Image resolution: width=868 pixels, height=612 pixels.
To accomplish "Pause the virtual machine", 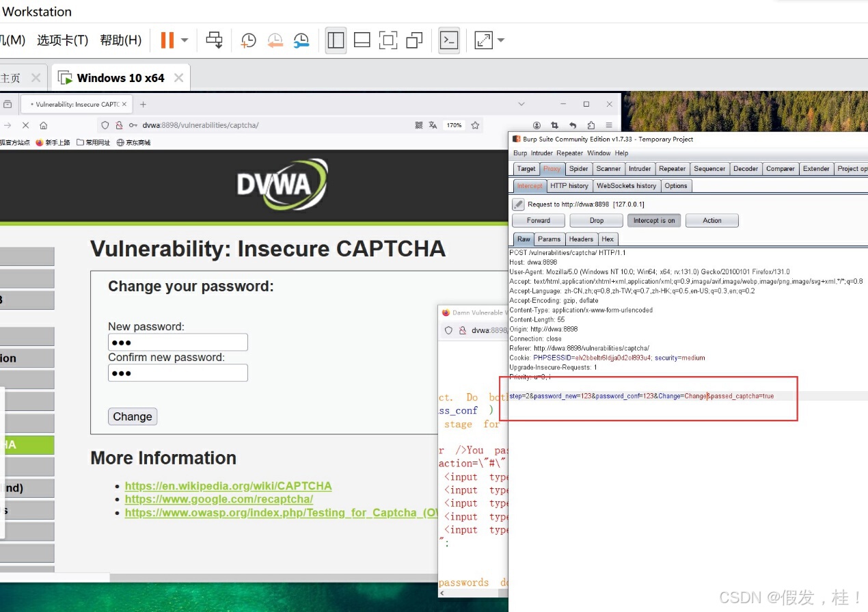I will point(167,40).
